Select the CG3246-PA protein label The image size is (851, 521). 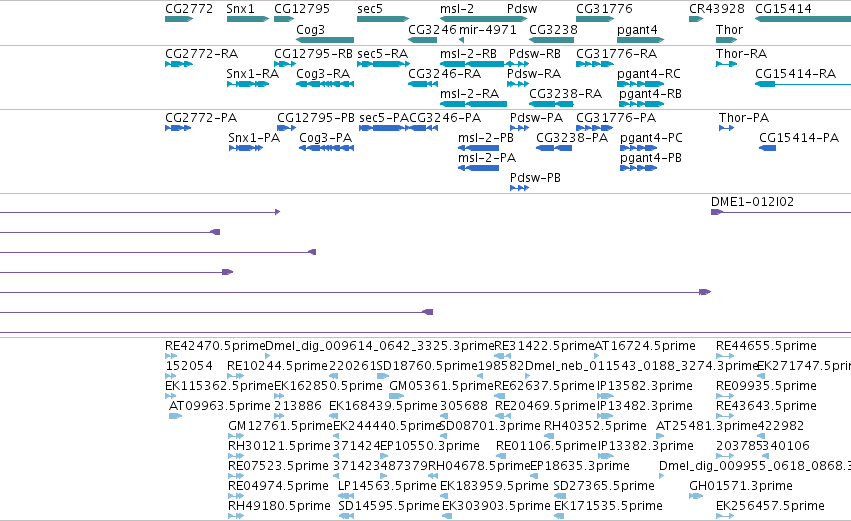click(445, 118)
